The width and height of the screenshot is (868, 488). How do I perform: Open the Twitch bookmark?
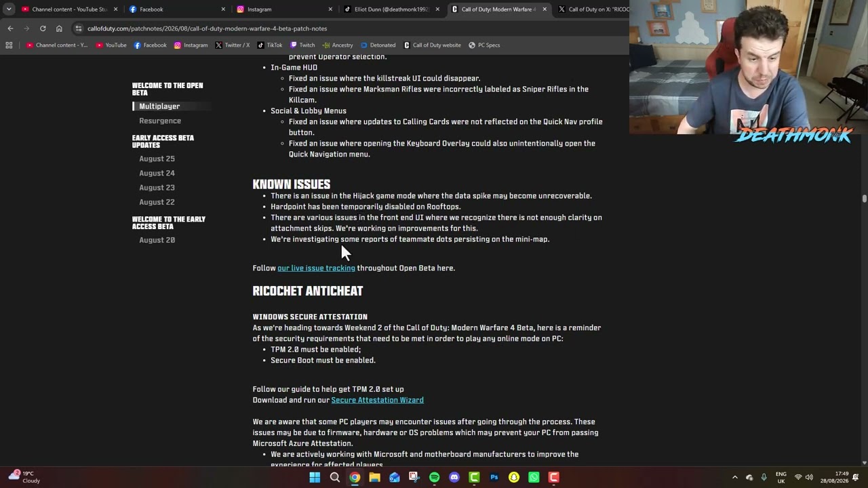tap(302, 45)
